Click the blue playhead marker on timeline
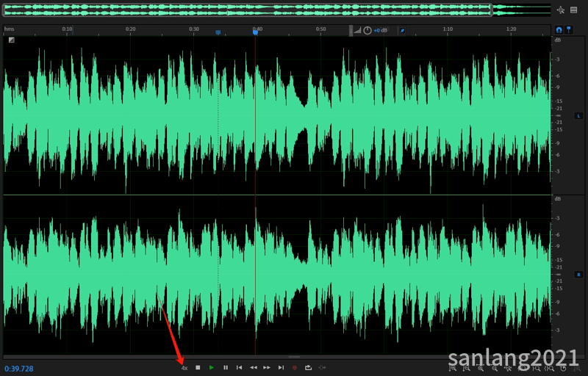 [255, 32]
